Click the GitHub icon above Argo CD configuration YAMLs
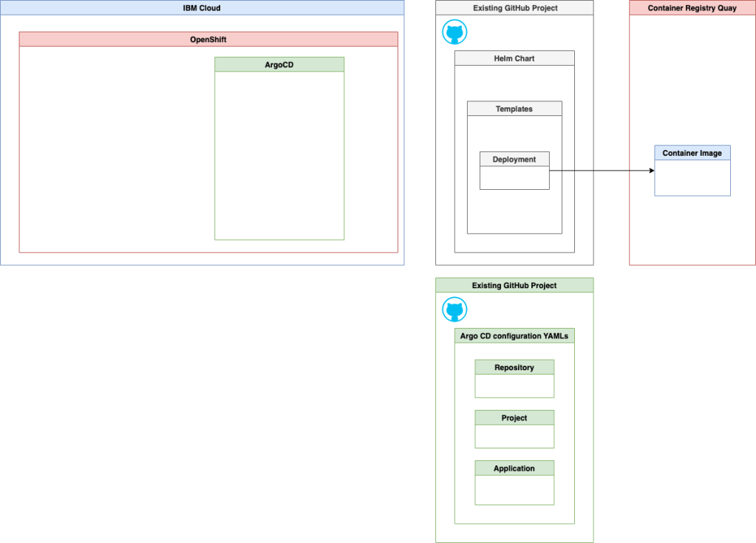Screen dimensions: 756x543 [x=454, y=310]
